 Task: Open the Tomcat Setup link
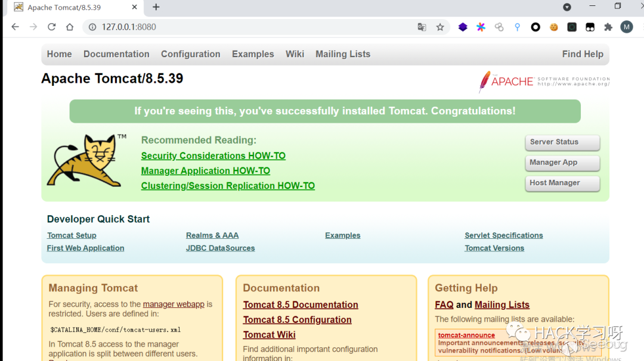tap(72, 235)
